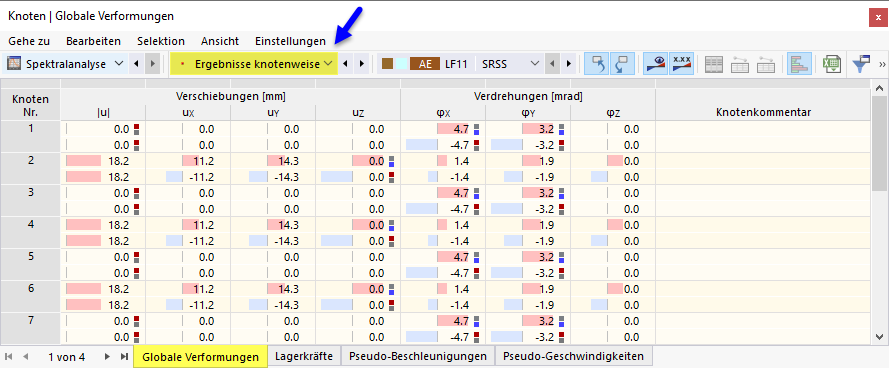Click the AE load case badge
Screen dimensions: 889x368
tap(425, 64)
